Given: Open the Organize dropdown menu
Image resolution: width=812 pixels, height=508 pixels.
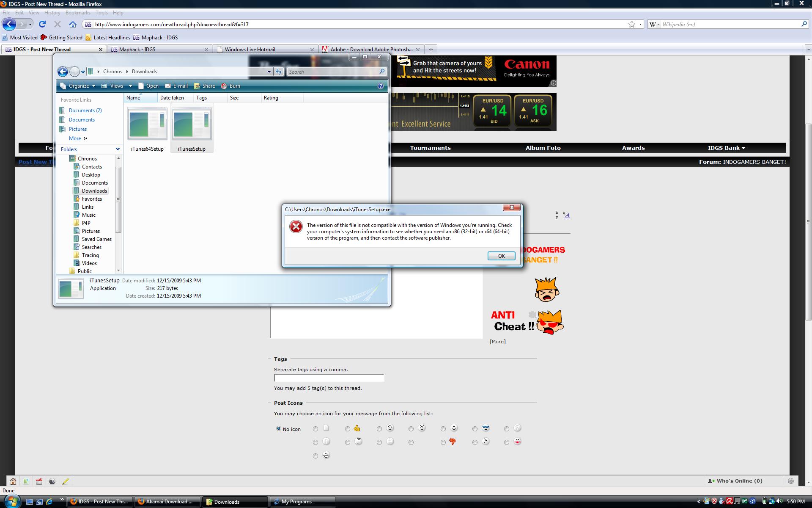Looking at the screenshot, I should (79, 86).
